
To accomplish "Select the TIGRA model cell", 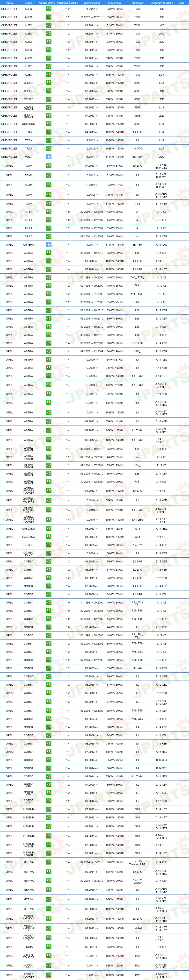I will (29, 947).
